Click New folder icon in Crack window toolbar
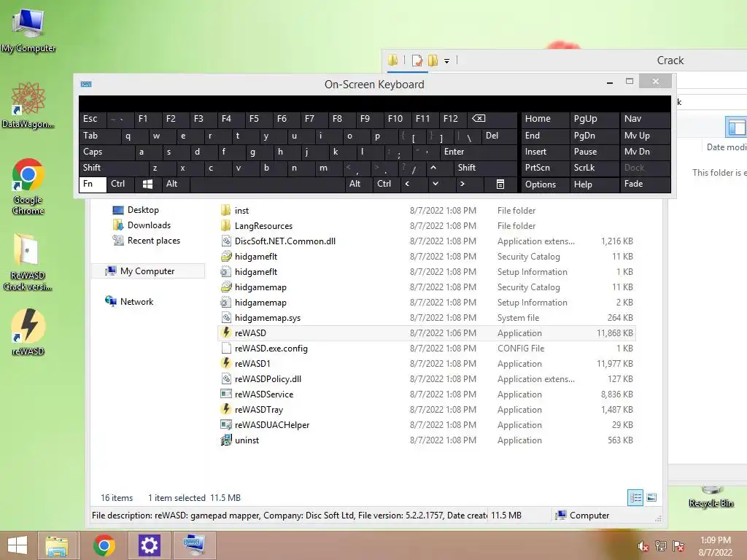 point(433,61)
